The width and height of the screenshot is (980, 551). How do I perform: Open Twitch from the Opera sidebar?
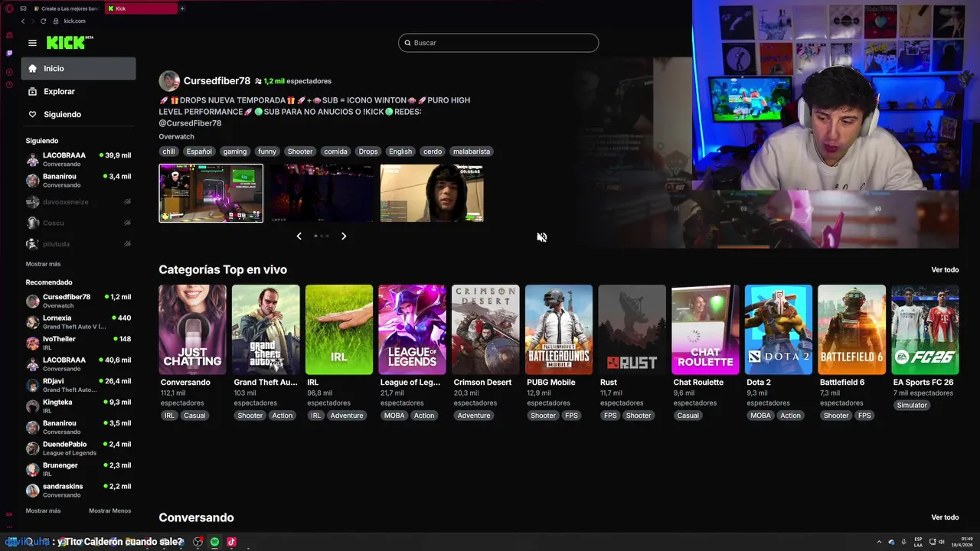coord(9,54)
